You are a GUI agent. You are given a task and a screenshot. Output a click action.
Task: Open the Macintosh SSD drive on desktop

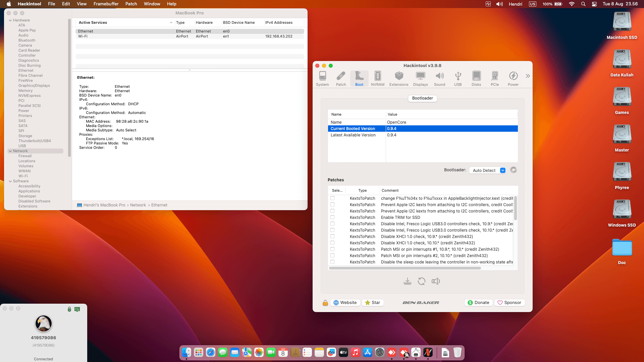click(x=622, y=26)
